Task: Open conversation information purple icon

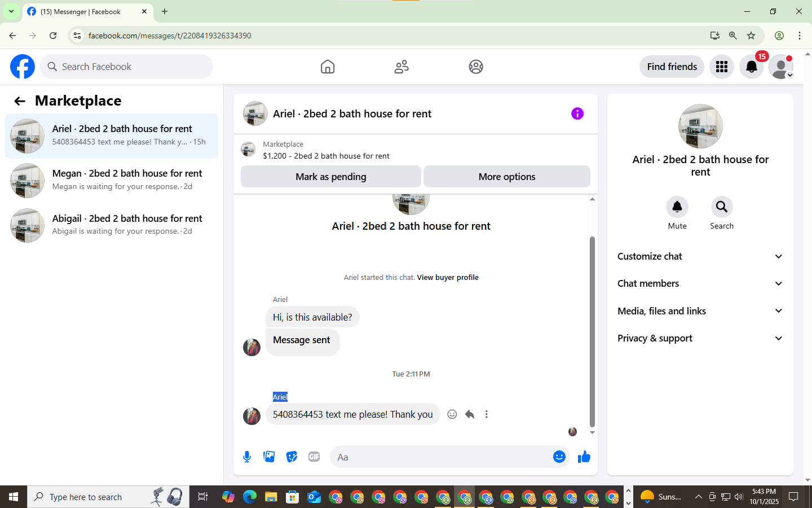Action: coord(577,113)
